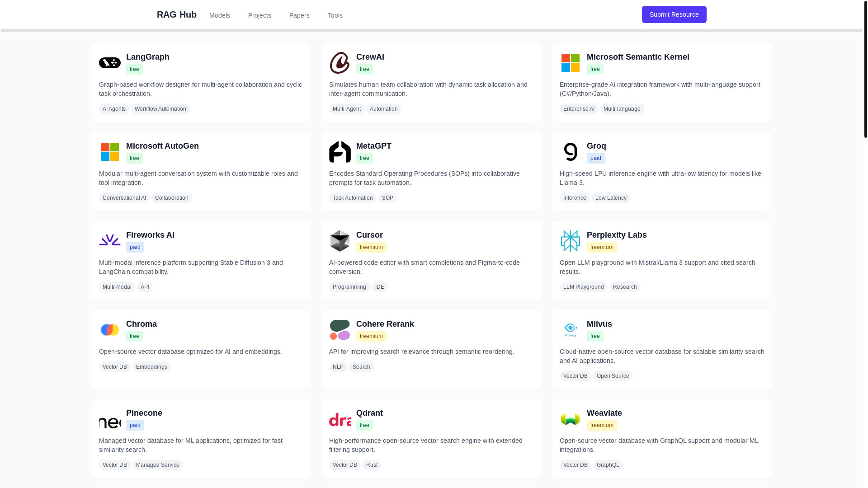Screen dimensions: 868x488
Task: Open the Cohere Rerank title link
Action: pyautogui.click(x=385, y=324)
